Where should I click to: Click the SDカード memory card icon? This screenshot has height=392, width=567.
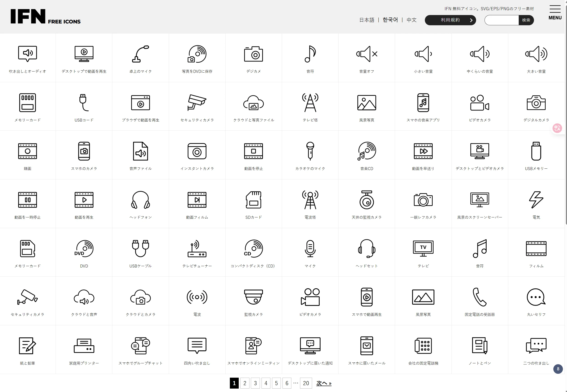[x=253, y=200]
